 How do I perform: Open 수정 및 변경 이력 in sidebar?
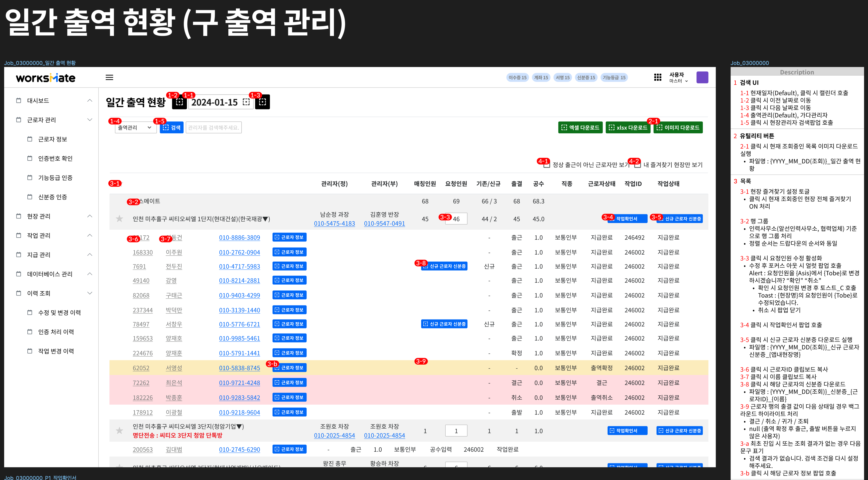pos(59,312)
